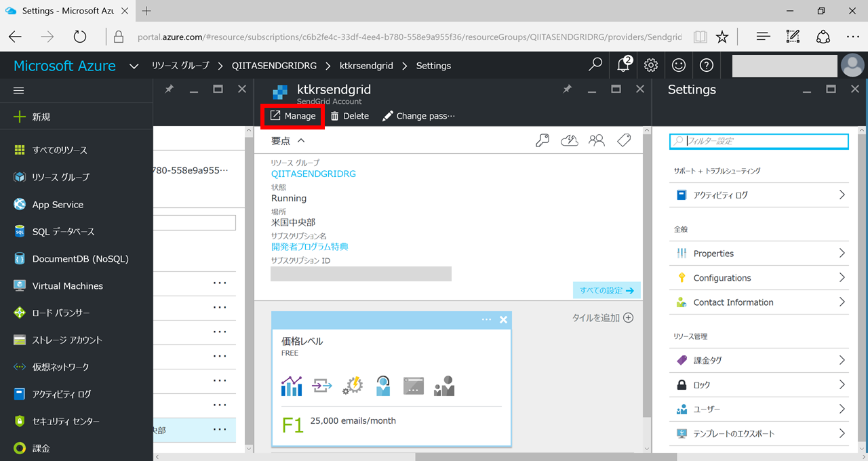
Task: Pin the left resource group blade
Action: 169,89
